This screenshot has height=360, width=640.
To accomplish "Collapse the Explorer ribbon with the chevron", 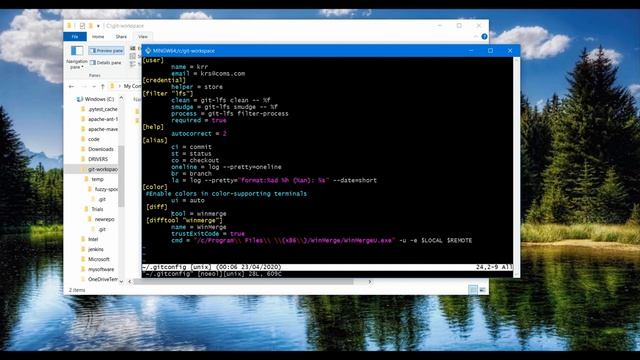I will 476,37.
